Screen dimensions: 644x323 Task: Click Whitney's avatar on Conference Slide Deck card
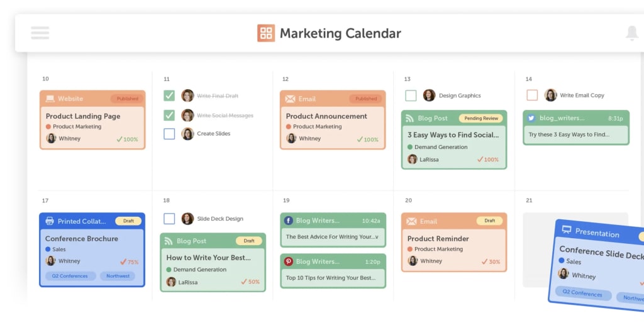[x=563, y=273]
